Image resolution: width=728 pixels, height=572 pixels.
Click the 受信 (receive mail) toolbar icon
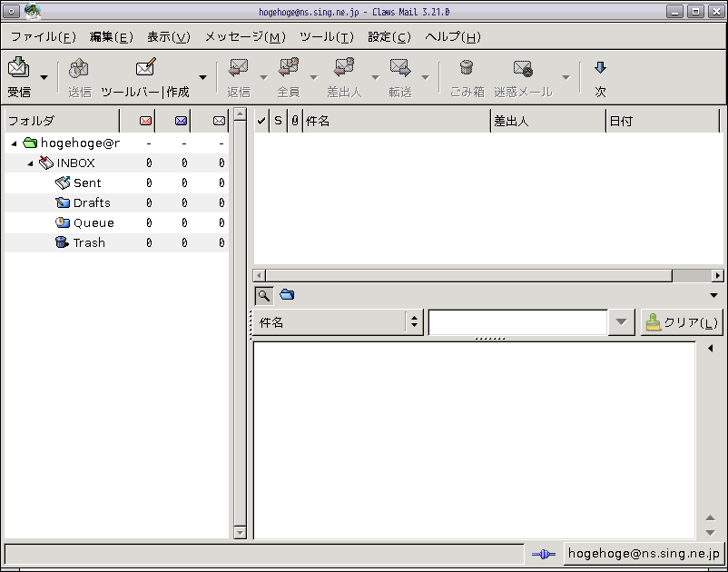tap(18, 68)
